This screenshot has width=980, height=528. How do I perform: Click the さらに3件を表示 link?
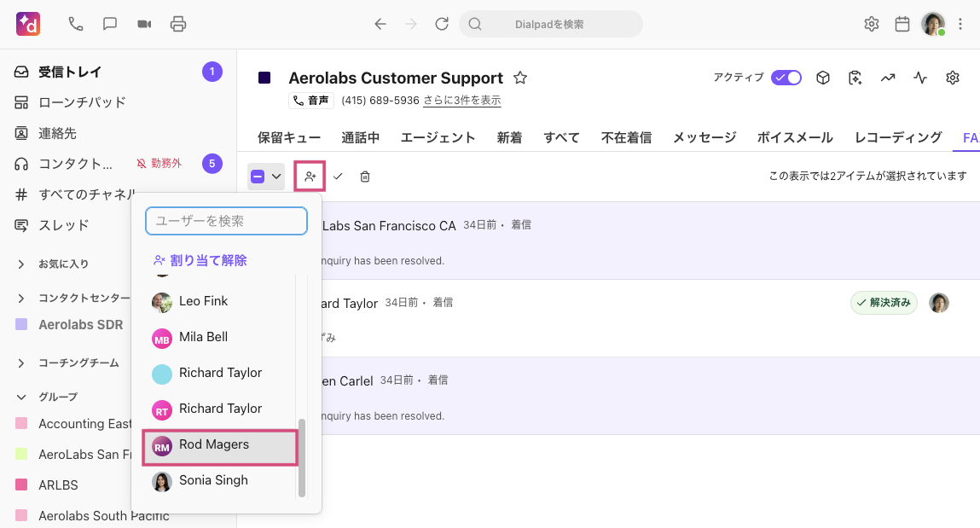pyautogui.click(x=461, y=101)
